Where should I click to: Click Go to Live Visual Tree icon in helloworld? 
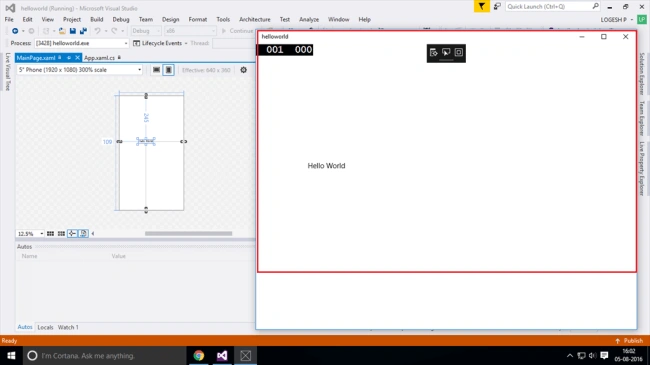[x=434, y=52]
